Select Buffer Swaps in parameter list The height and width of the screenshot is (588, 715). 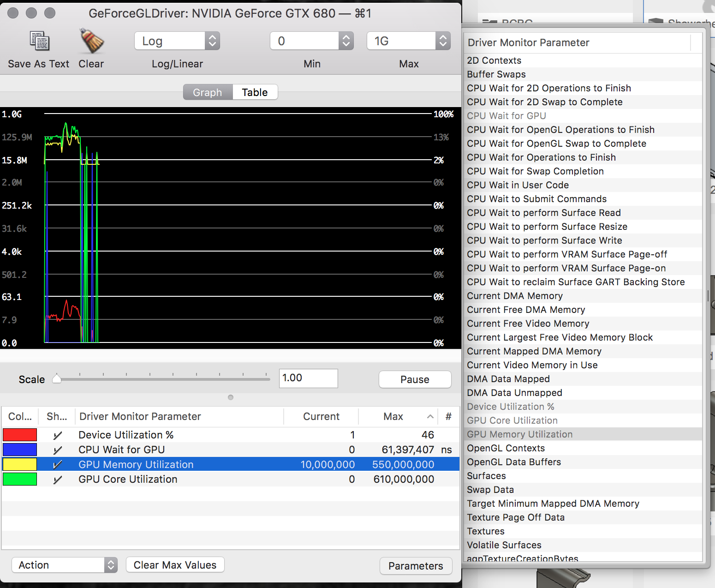[x=584, y=74]
